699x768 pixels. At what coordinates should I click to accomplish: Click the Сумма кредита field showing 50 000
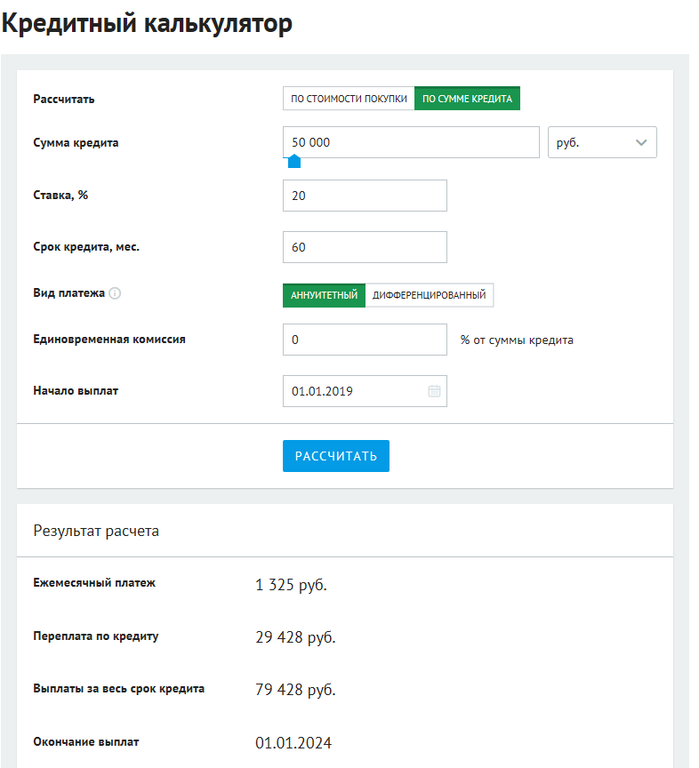tap(411, 143)
